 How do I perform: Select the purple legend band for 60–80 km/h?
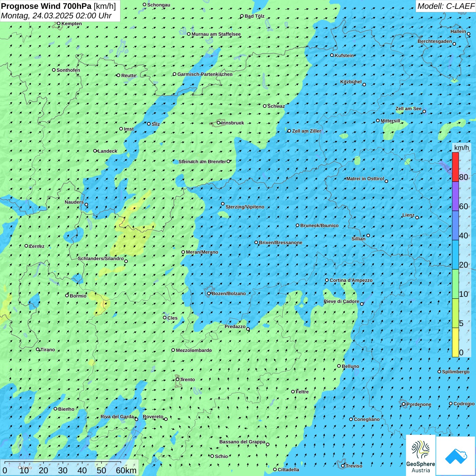[455, 196]
